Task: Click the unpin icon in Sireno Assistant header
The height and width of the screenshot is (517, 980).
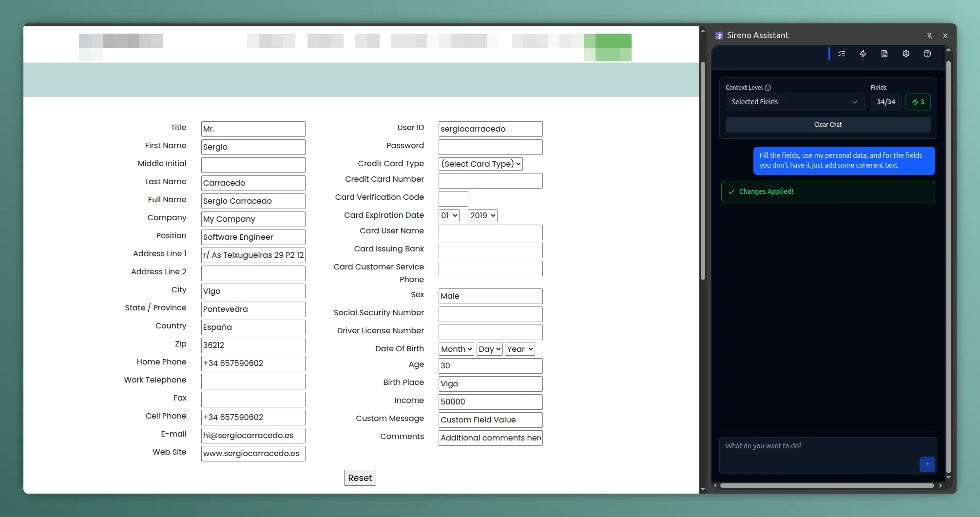Action: tap(929, 36)
